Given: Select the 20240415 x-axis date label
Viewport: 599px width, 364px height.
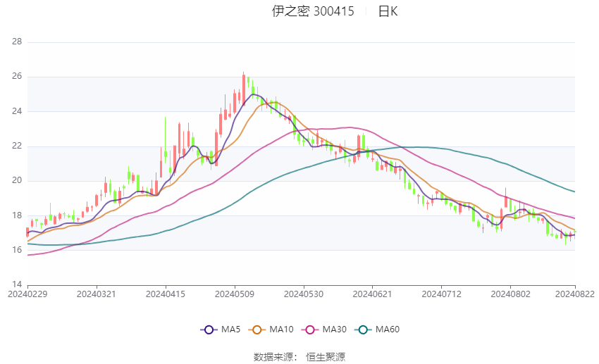Looking at the screenshot, I should coord(166,294).
